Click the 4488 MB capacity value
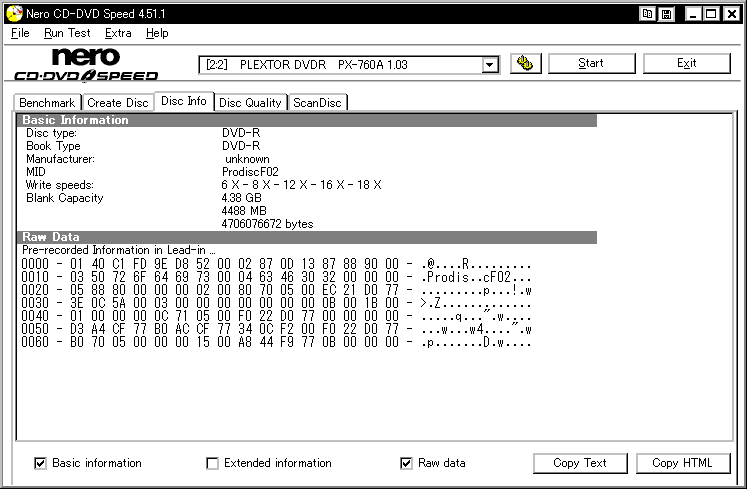747x489 pixels. (x=244, y=210)
